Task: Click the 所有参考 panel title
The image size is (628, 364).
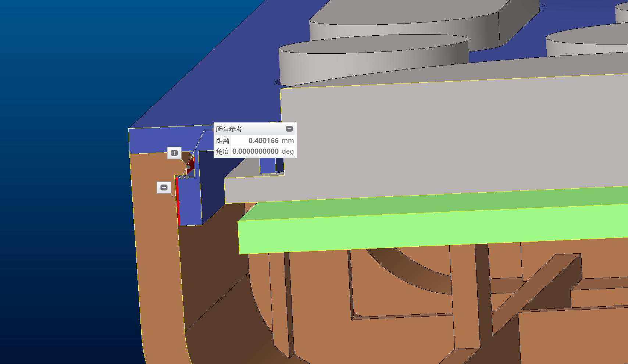Action: point(229,129)
